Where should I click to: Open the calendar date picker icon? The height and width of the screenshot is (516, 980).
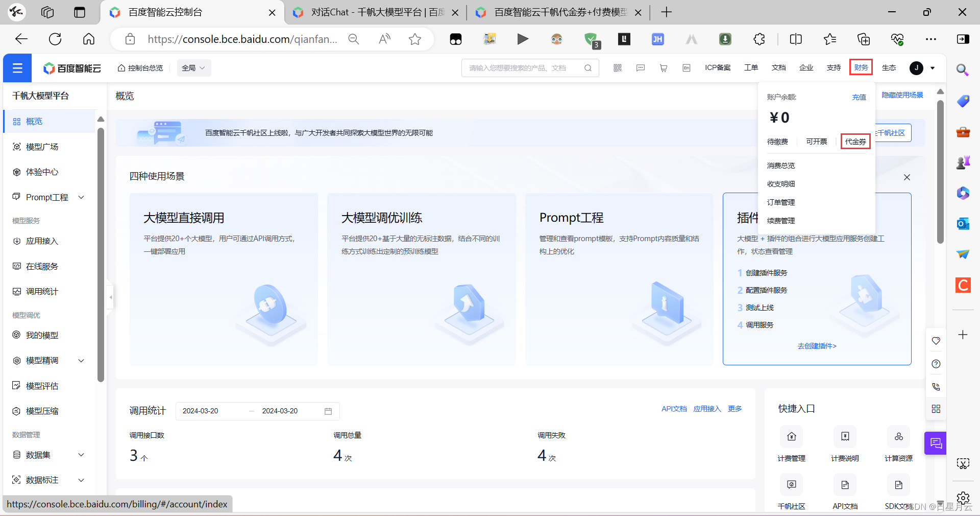328,411
